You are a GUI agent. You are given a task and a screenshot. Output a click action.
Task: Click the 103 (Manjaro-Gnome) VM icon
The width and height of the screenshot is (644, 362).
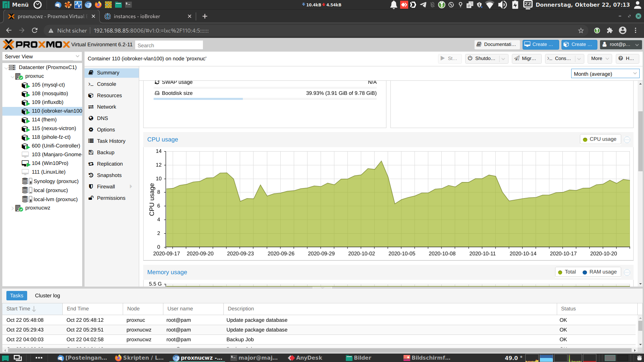coord(25,155)
